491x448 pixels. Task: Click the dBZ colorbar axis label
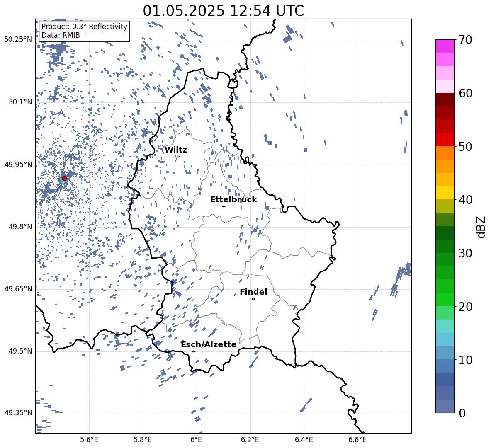coord(480,227)
